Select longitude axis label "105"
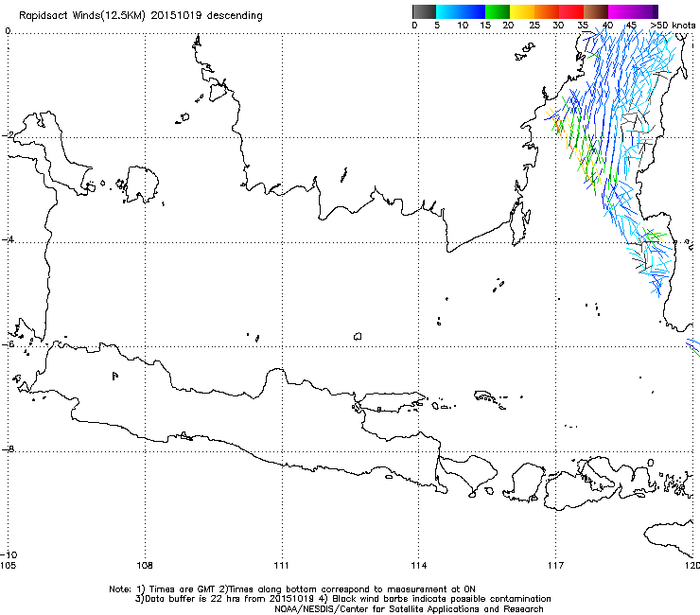700x615 pixels. click(8, 566)
